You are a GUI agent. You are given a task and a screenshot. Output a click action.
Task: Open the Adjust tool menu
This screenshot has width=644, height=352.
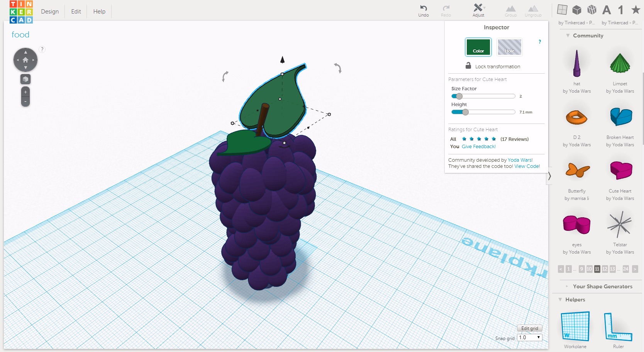pos(478,10)
